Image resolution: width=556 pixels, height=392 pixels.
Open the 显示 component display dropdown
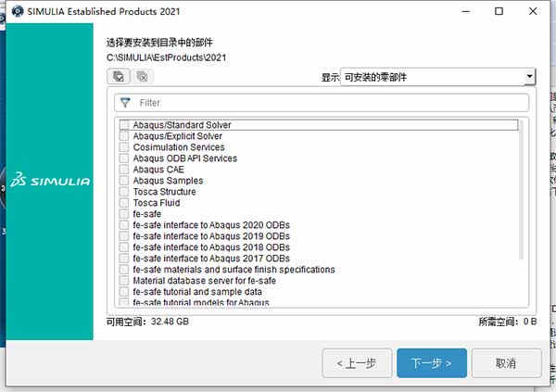438,77
